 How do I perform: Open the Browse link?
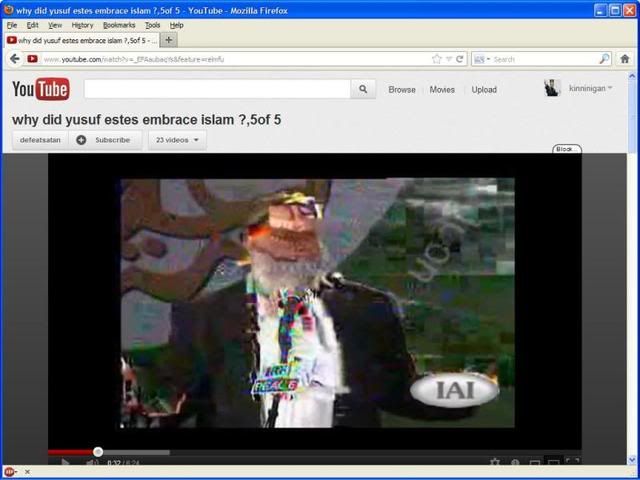coord(402,90)
